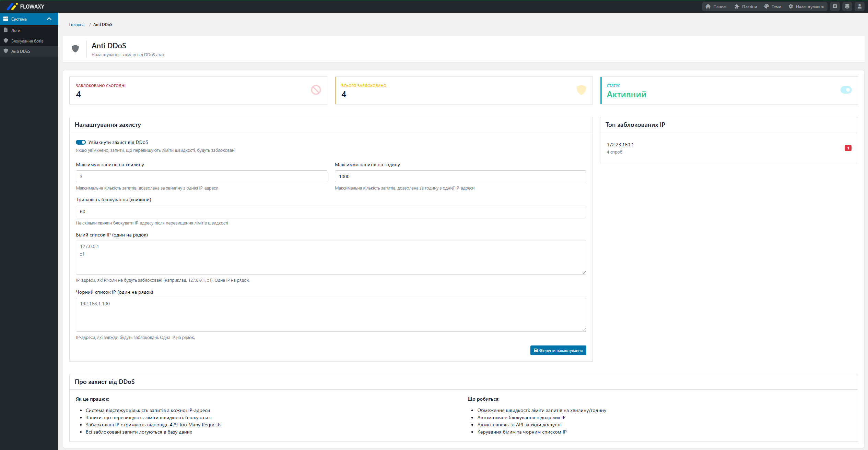Collapse the Система sidebar section
The image size is (868, 450).
click(x=49, y=19)
